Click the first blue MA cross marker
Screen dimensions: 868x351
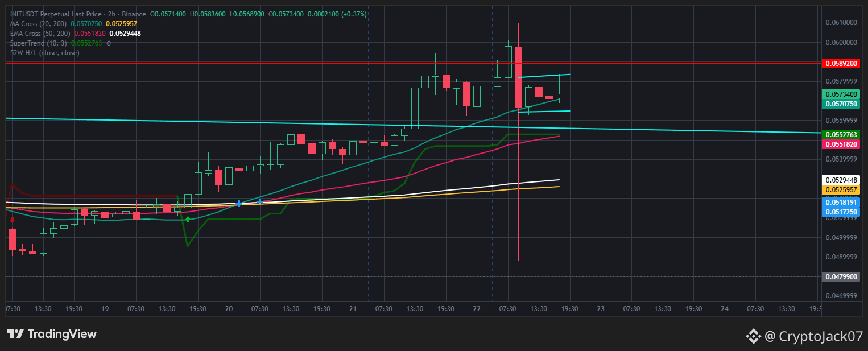coord(239,203)
